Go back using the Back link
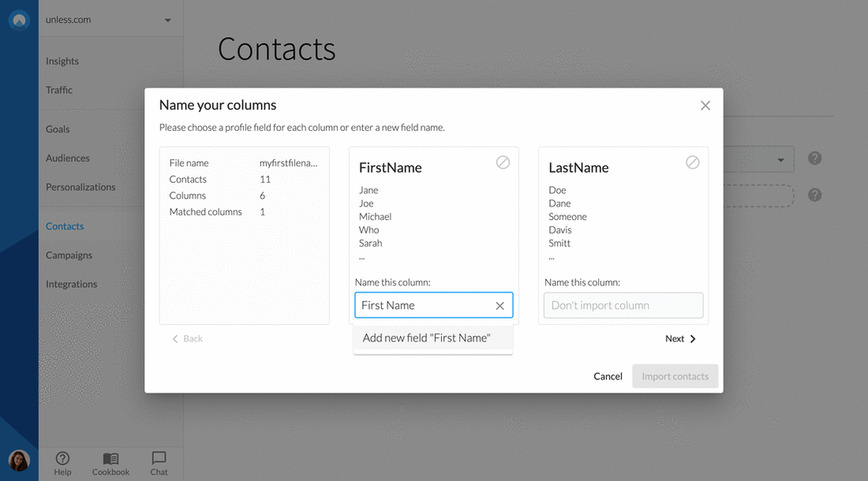Viewport: 868px width, 481px height. coord(187,338)
